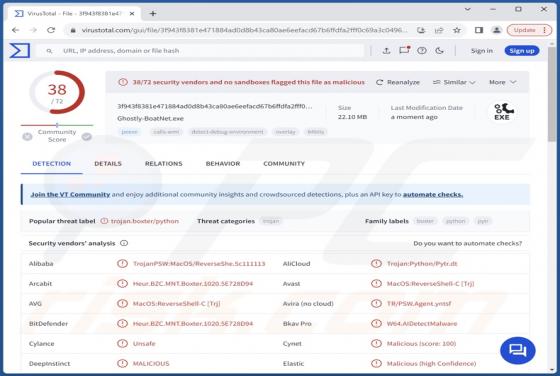Expand the Similar dropdown

[x=454, y=82]
